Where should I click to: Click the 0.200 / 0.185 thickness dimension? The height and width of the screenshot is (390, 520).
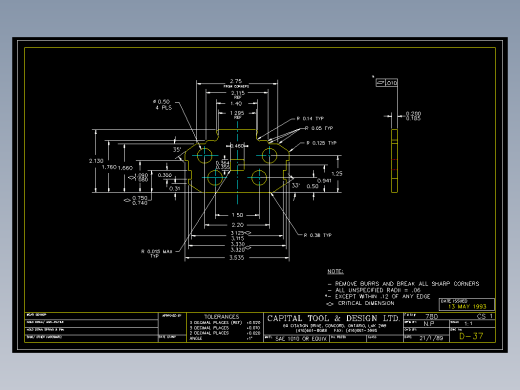point(413,116)
